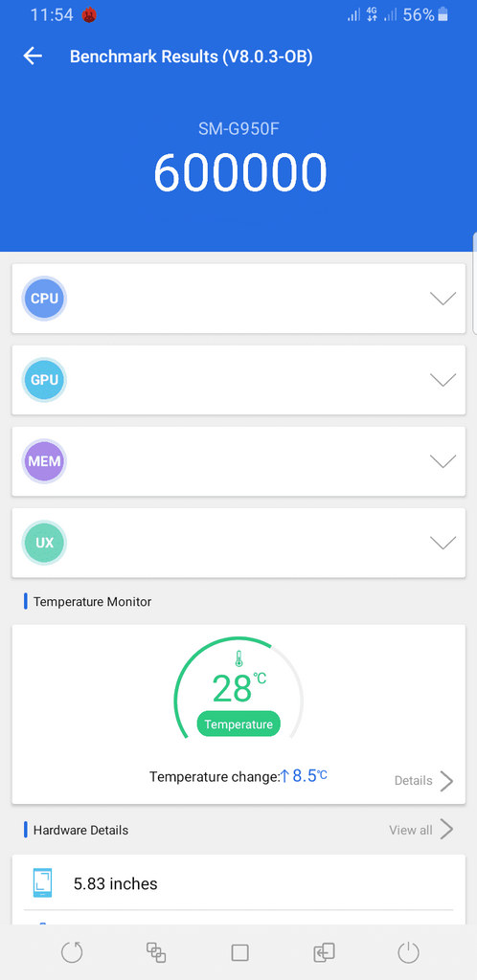Expand the MEM results chevron
477x980 pixels.
pos(443,461)
